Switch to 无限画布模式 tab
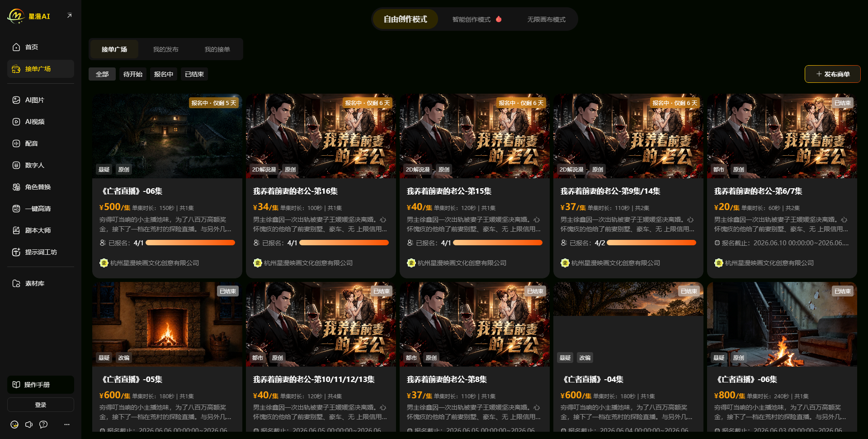 click(x=546, y=19)
